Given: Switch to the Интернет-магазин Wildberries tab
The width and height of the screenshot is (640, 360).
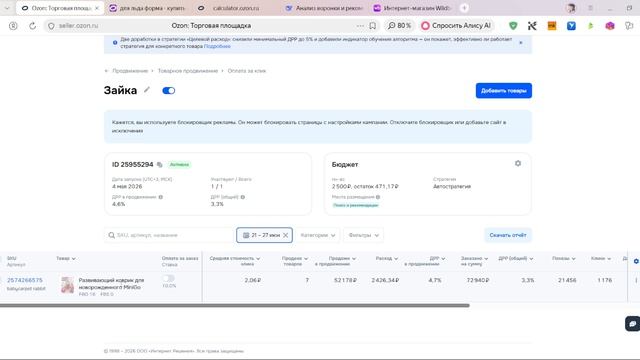Looking at the screenshot, I should pyautogui.click(x=412, y=8).
